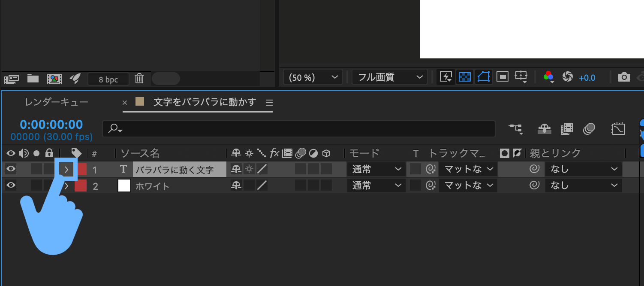The height and width of the screenshot is (286, 644).
Task: Create a new folder in project panel
Action: [x=33, y=79]
